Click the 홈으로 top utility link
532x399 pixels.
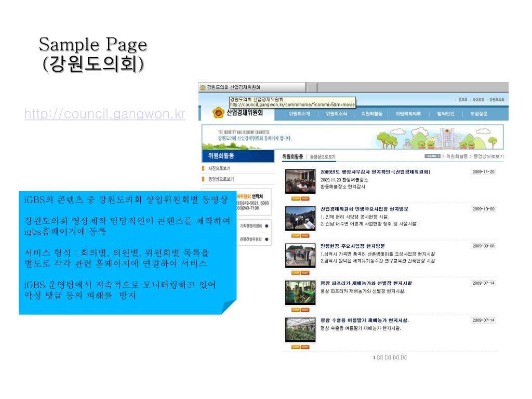[x=463, y=100]
